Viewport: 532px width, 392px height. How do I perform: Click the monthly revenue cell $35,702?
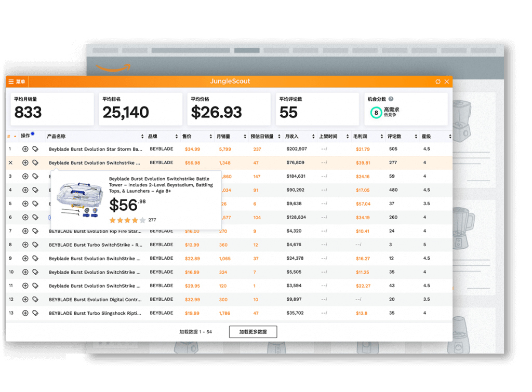click(295, 313)
